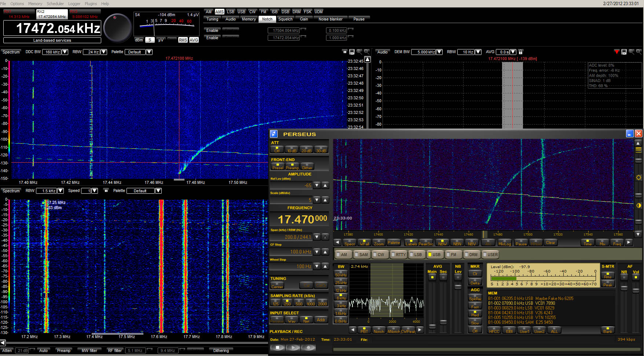This screenshot has height=356, width=644.
Task: Select the RX2 receiver tab
Action: pos(52,14)
